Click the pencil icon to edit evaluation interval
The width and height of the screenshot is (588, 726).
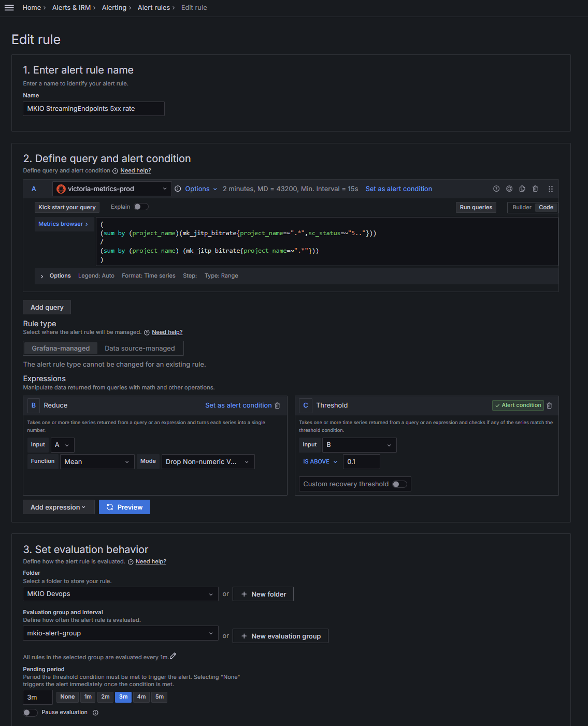pyautogui.click(x=173, y=656)
